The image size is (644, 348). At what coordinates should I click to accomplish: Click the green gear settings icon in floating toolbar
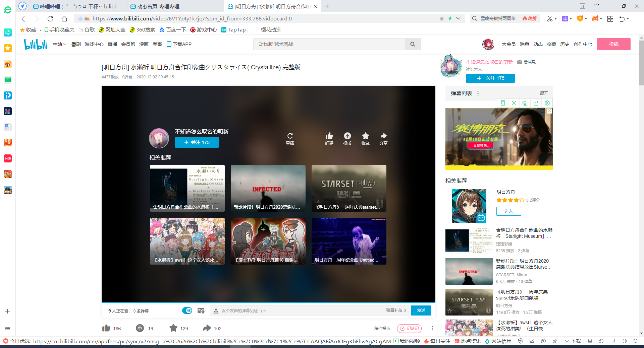547,103
